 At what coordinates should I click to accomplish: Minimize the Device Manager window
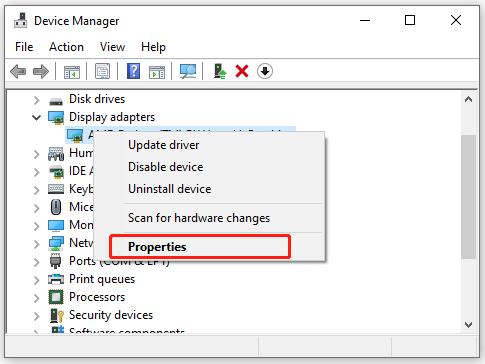[x=365, y=21]
